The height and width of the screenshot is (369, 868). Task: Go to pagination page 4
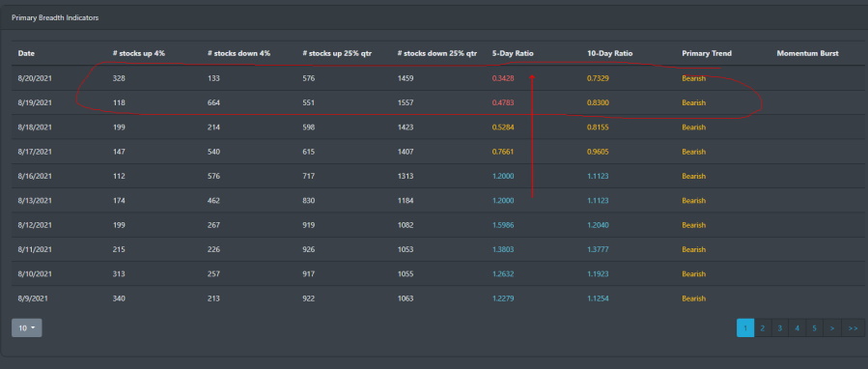tap(798, 328)
